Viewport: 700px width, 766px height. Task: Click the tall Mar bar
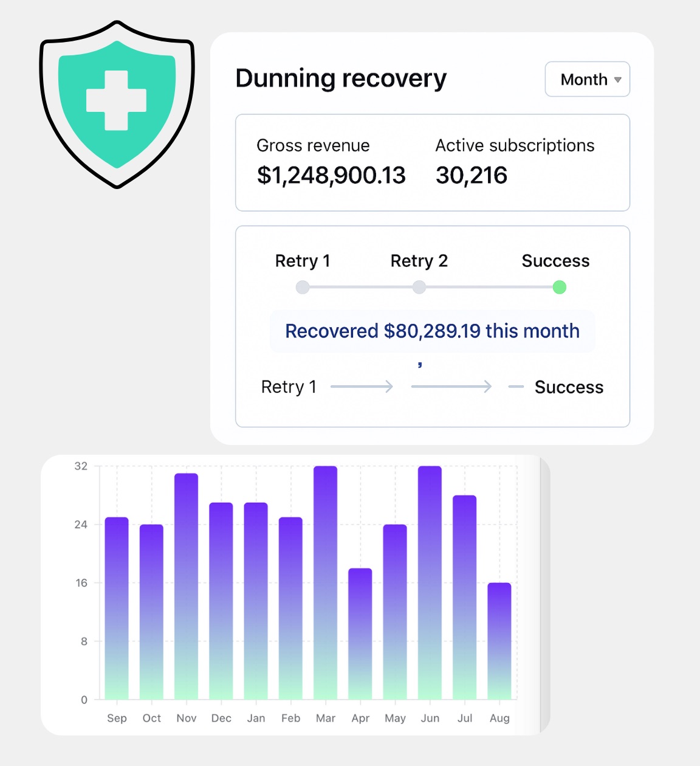point(326,582)
